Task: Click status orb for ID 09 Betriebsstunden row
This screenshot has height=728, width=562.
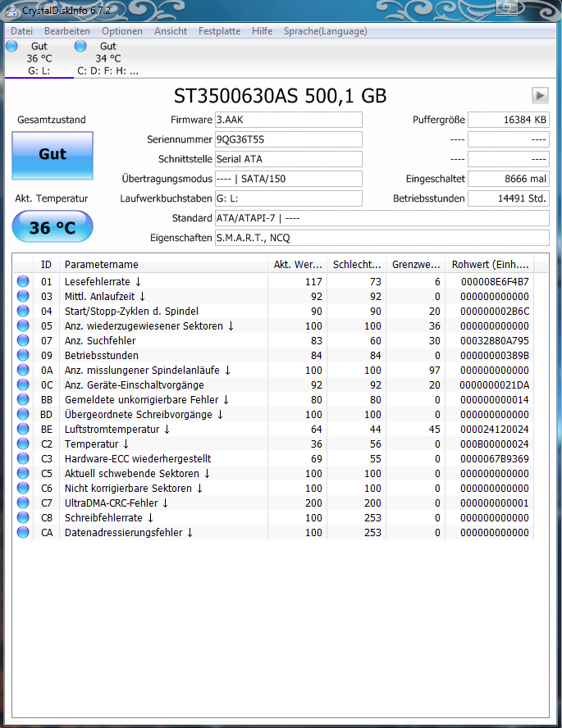Action: [x=23, y=355]
